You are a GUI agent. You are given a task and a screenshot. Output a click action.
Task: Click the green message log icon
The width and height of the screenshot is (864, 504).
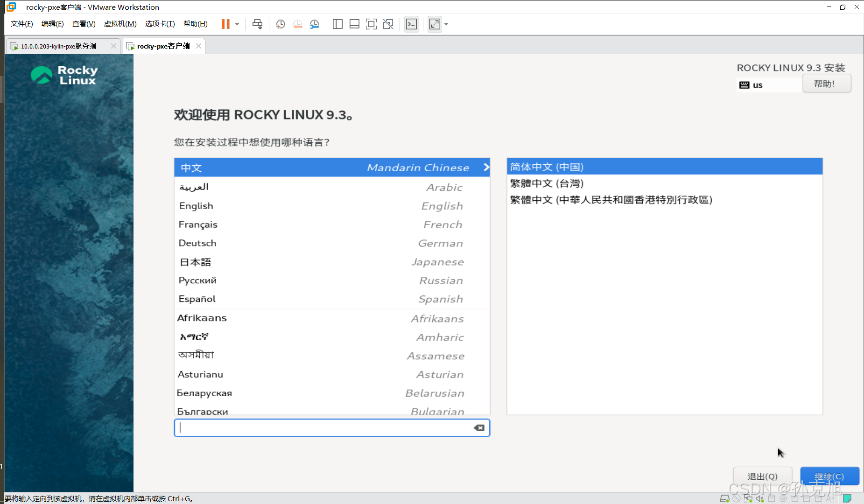point(847,498)
